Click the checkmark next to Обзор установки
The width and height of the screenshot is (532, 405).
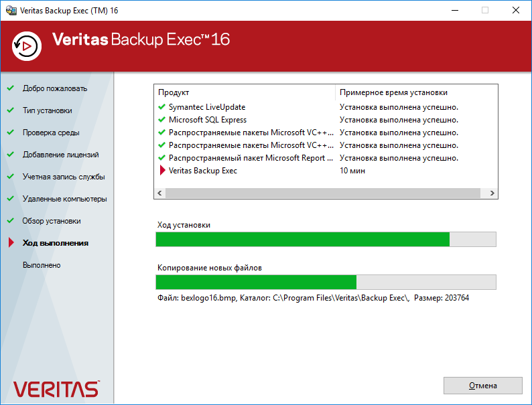click(11, 221)
